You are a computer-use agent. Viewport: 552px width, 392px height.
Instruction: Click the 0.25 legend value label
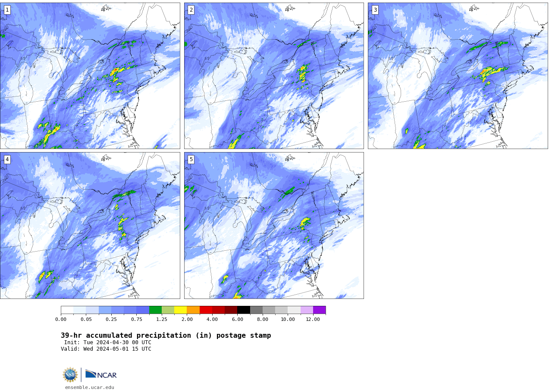tap(111, 320)
